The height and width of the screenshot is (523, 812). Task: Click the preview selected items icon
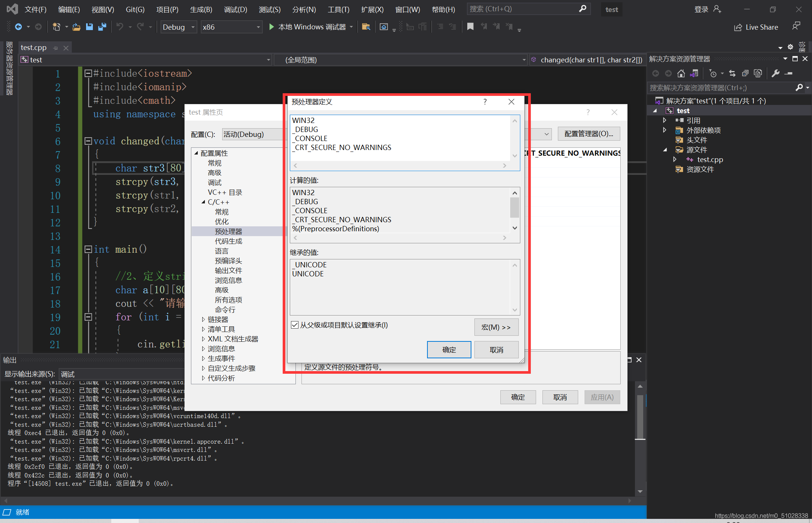[x=789, y=73]
